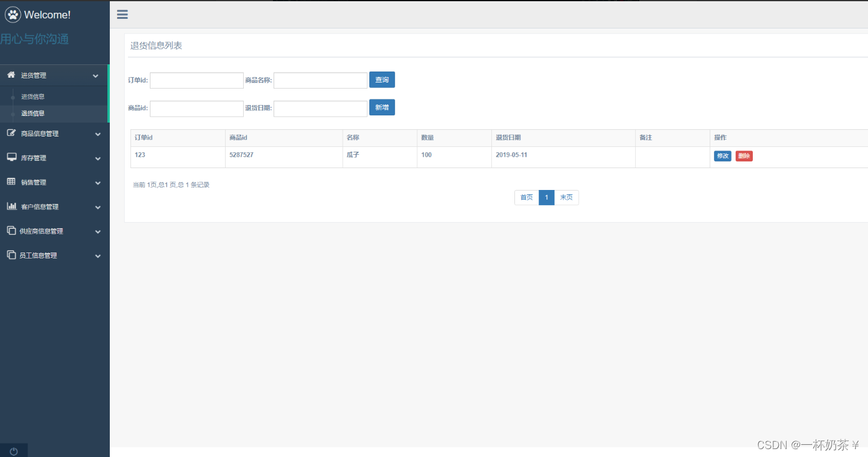Image resolution: width=868 pixels, height=457 pixels.
Task: Open the 商品信息管理 menu label
Action: (x=39, y=134)
